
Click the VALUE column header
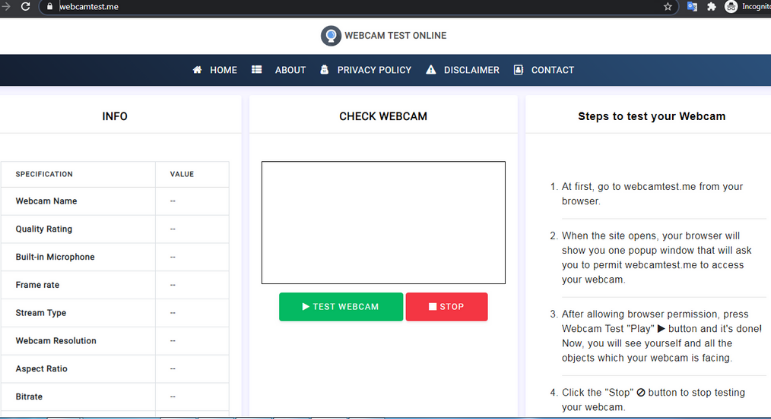(182, 174)
